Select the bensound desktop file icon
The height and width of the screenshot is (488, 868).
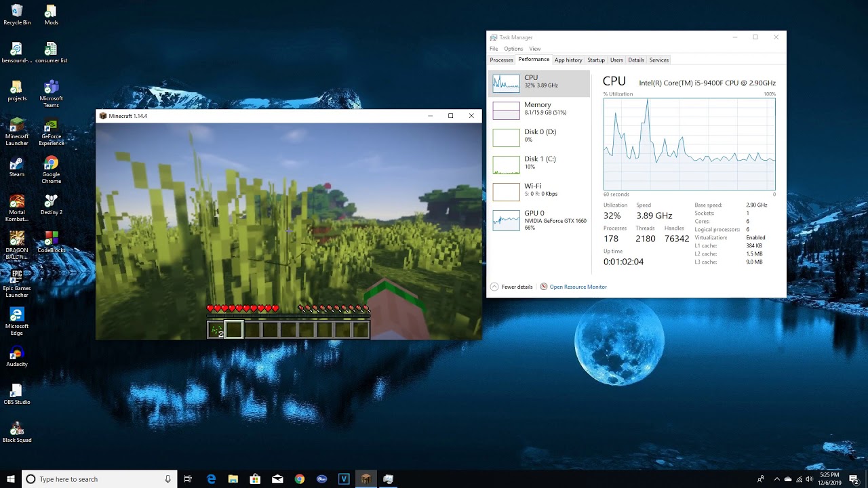(17, 52)
